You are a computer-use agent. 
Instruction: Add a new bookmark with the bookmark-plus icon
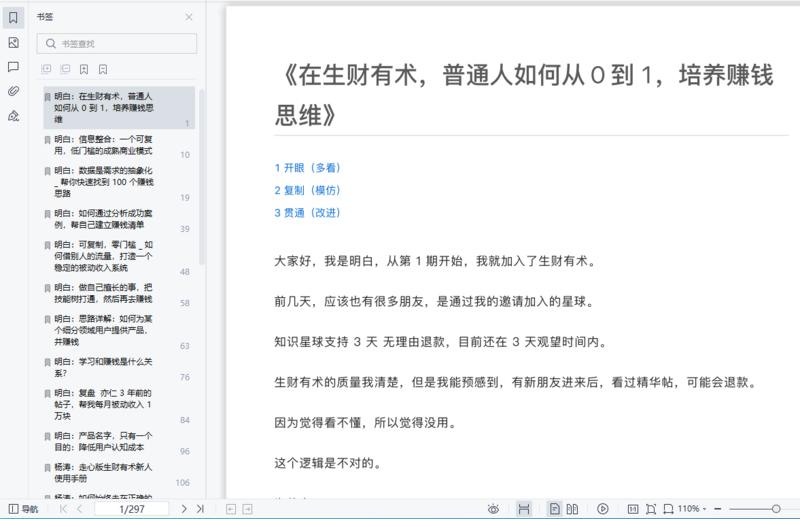(84, 69)
